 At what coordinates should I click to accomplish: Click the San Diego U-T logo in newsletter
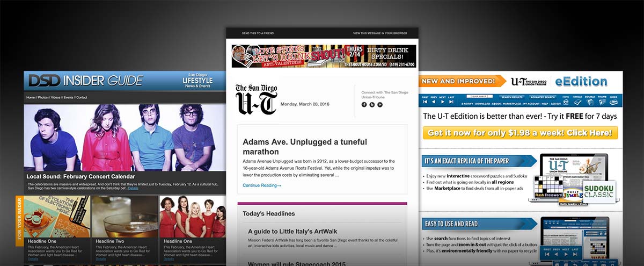coord(257,99)
